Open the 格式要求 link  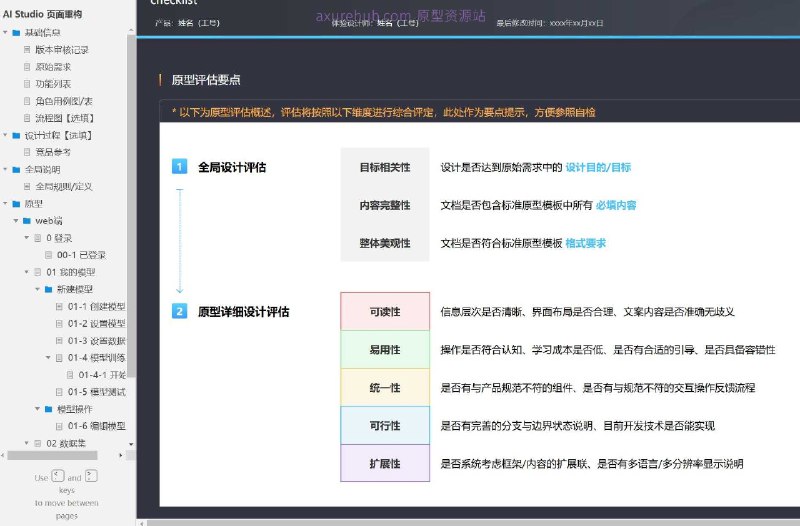(x=586, y=243)
